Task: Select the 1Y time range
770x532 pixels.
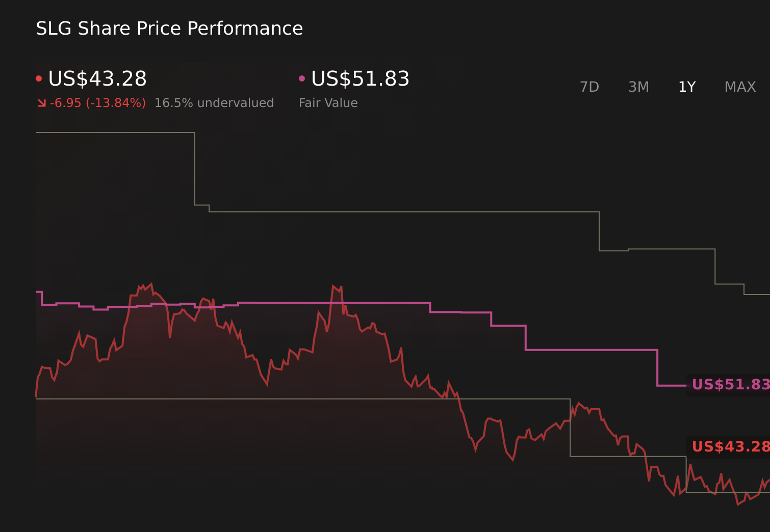Action: pos(686,87)
